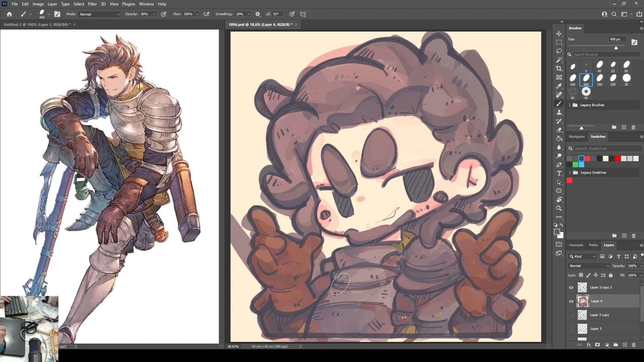The image size is (644, 362).
Task: Expand the Legacy Brushes folder
Action: tap(569, 105)
